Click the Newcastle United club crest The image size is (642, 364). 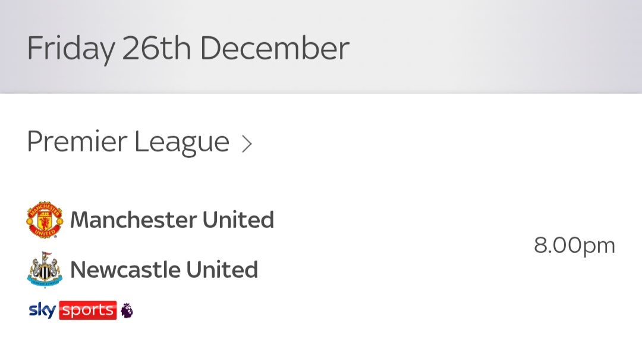45,270
